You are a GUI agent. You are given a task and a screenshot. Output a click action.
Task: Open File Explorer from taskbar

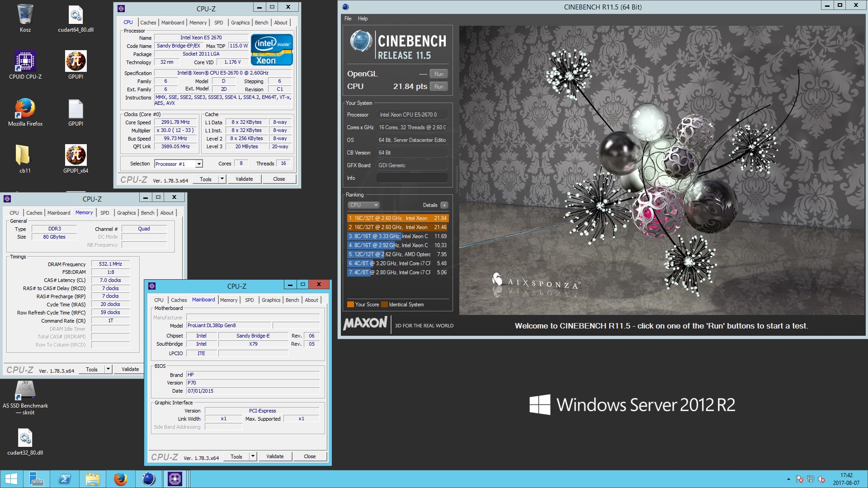tap(93, 479)
